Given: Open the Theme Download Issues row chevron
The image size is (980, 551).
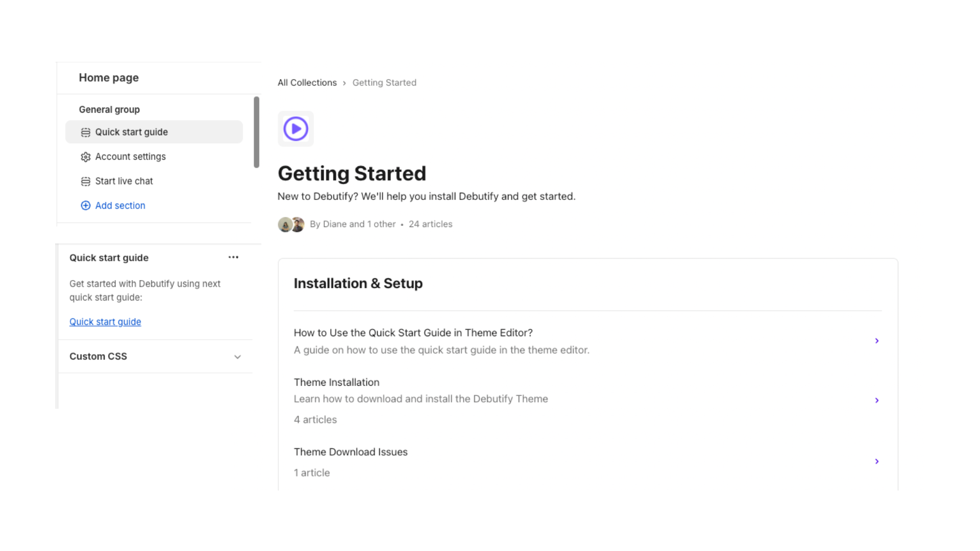Looking at the screenshot, I should pos(877,462).
